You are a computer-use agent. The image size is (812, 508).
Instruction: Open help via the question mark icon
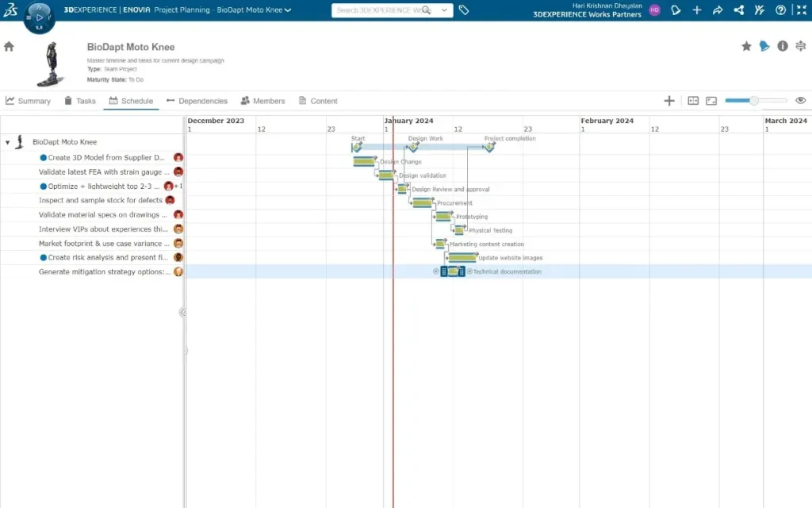[x=780, y=10]
